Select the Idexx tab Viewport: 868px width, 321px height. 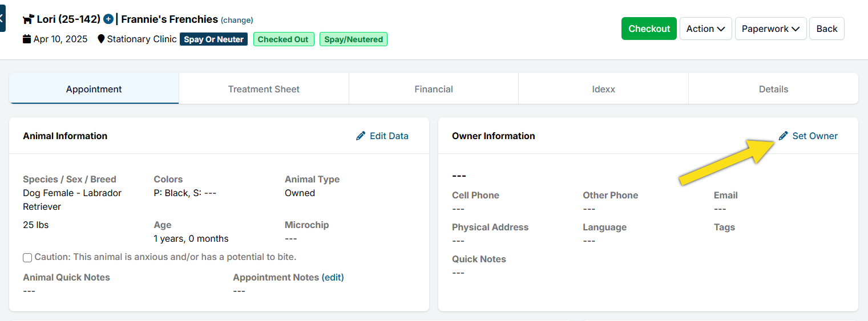(x=603, y=89)
